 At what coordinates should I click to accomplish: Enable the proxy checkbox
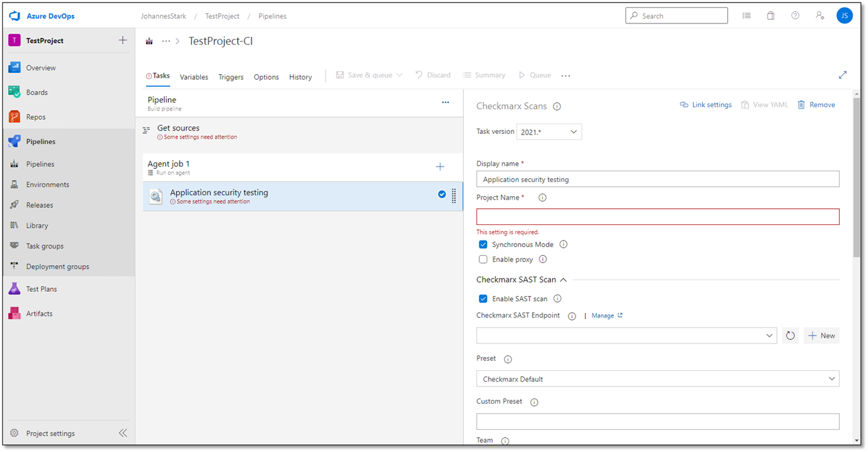click(x=483, y=259)
